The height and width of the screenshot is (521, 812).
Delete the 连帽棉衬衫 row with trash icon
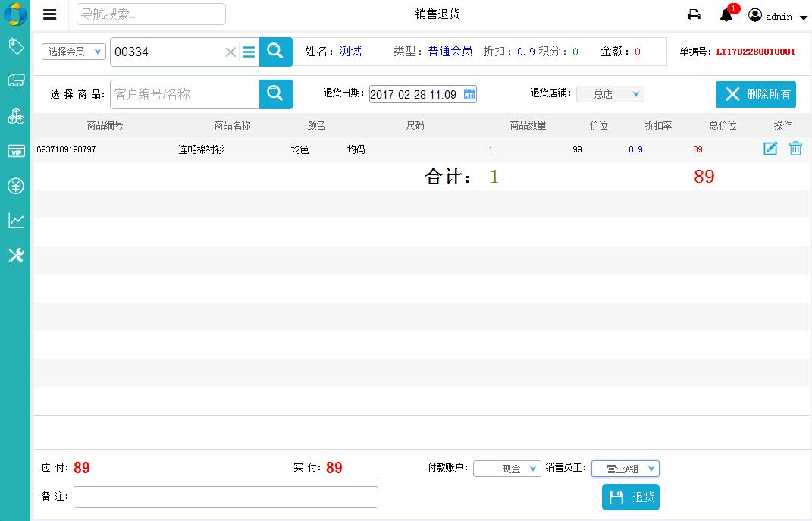point(795,149)
